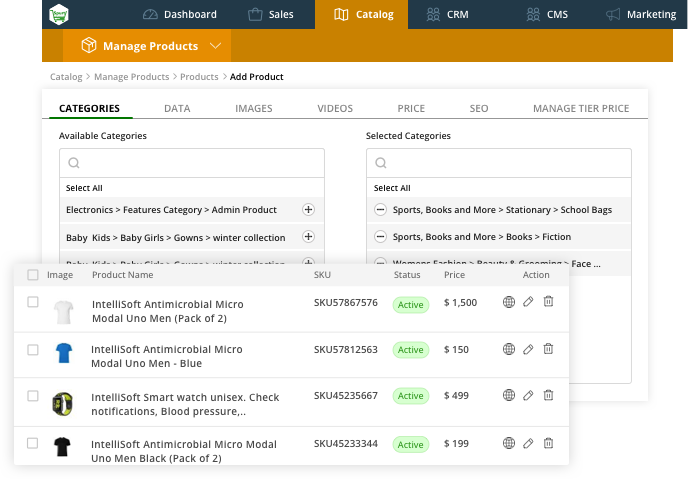The image size is (688, 479).
Task: Click black t-shirt product thumbnail
Action: [62, 447]
